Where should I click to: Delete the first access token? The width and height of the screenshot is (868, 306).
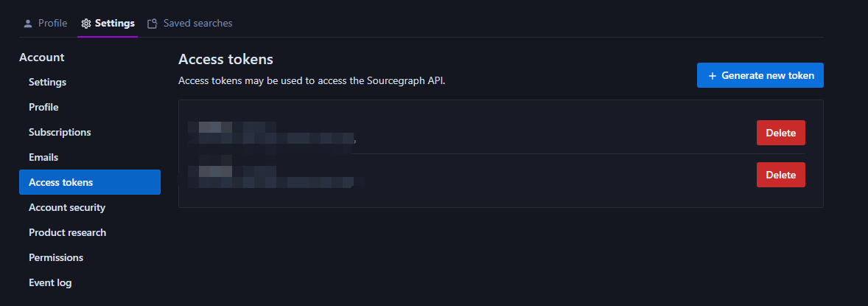click(780, 133)
